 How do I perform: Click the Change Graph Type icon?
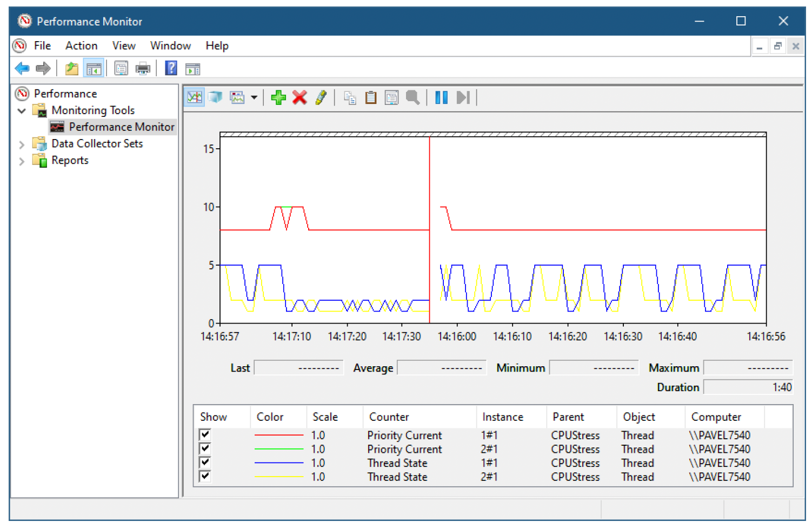click(237, 97)
